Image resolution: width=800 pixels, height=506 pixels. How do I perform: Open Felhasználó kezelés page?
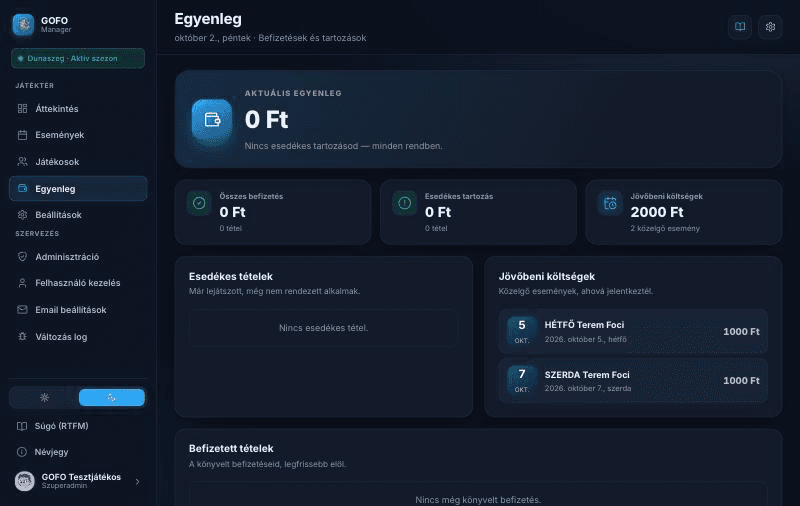(78, 283)
